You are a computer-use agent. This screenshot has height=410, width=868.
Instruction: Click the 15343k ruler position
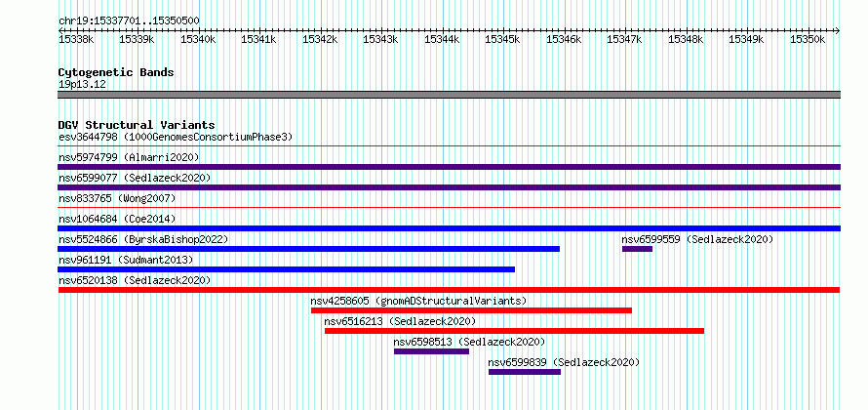click(381, 39)
